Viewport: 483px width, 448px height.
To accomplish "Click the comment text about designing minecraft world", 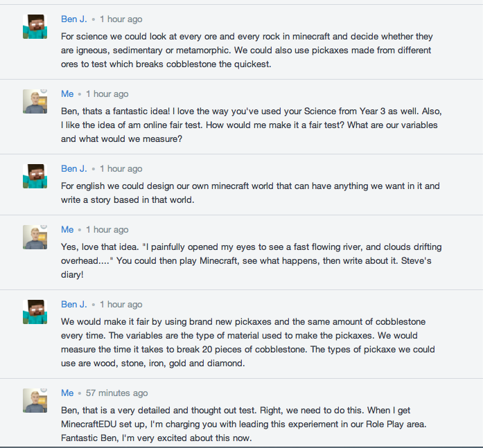I will coord(250,193).
